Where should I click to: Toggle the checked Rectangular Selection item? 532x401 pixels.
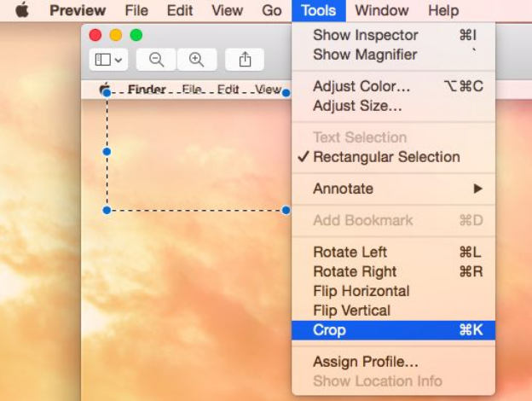394,157
